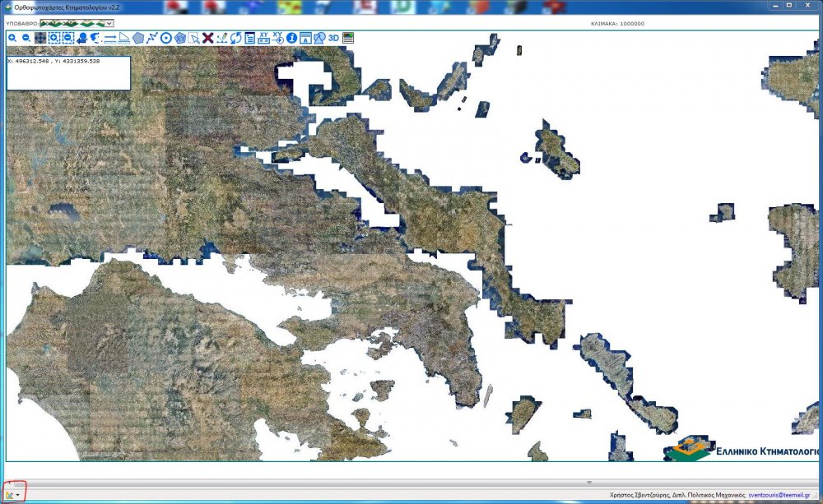The height and width of the screenshot is (504, 823).
Task: Select the draw circle tool
Action: coord(165,38)
